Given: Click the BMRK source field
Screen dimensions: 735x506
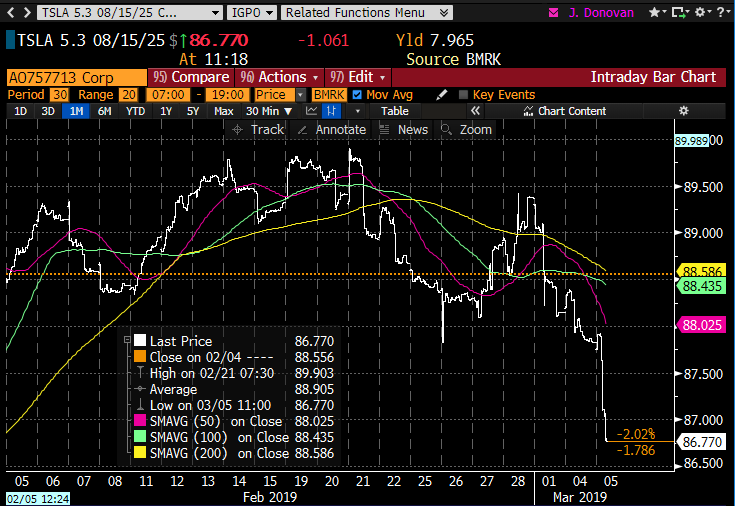Looking at the screenshot, I should point(329,95).
